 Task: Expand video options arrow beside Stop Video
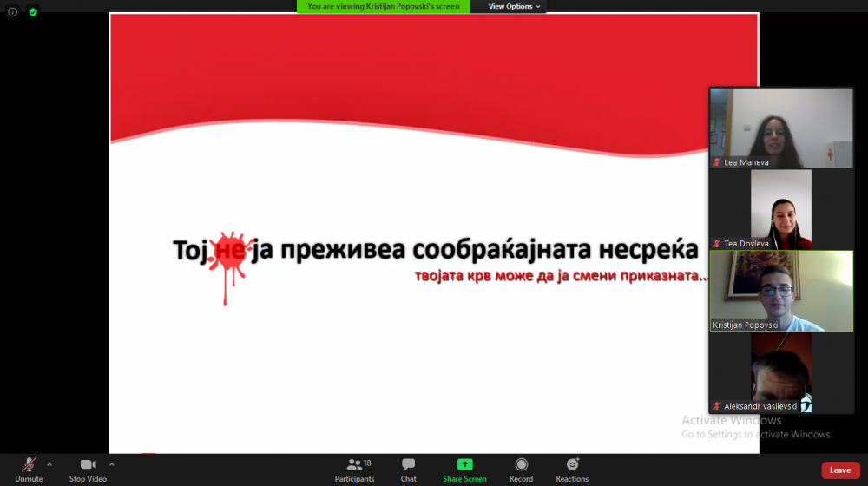(112, 464)
